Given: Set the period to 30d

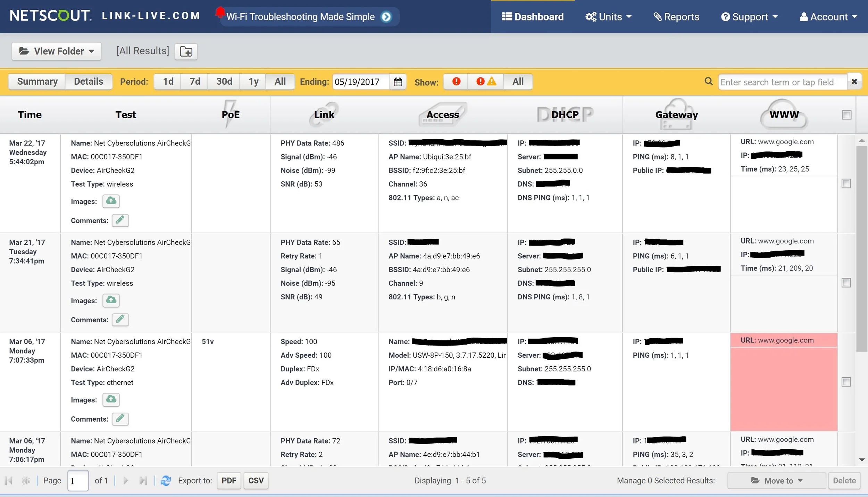Looking at the screenshot, I should [x=224, y=82].
